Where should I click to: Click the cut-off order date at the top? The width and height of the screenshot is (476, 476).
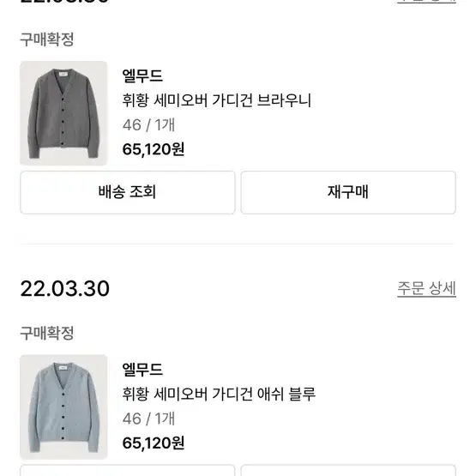64,1
